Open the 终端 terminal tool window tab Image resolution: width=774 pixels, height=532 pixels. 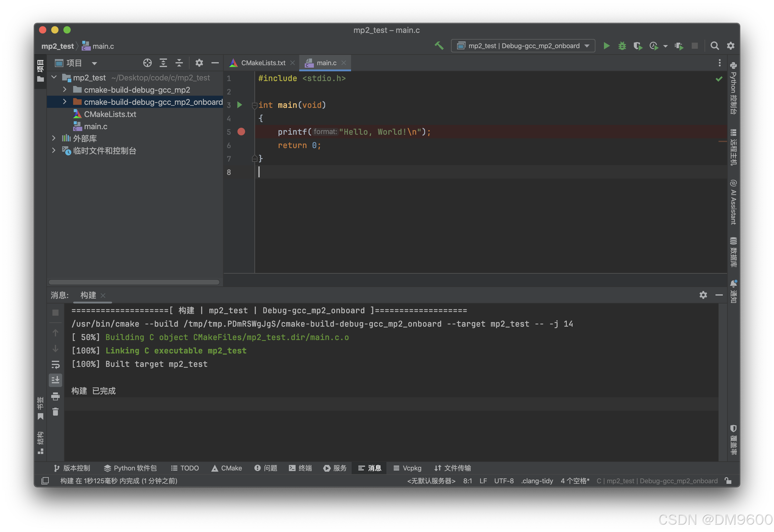pos(300,468)
